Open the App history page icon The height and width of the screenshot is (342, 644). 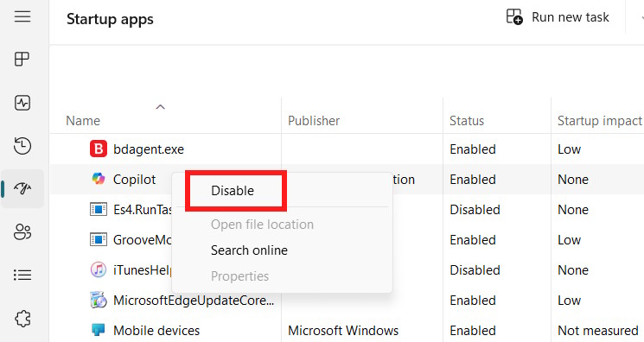pyautogui.click(x=22, y=146)
